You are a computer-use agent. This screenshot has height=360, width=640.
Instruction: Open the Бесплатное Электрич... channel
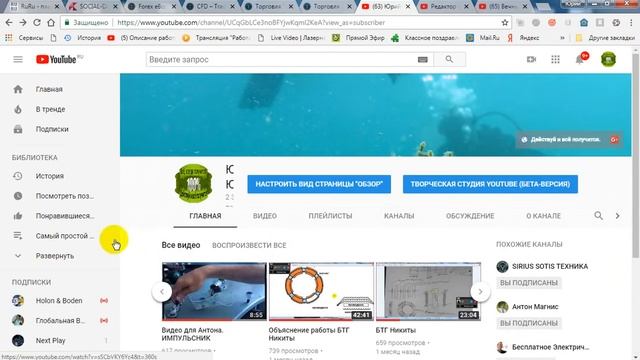[x=551, y=347]
